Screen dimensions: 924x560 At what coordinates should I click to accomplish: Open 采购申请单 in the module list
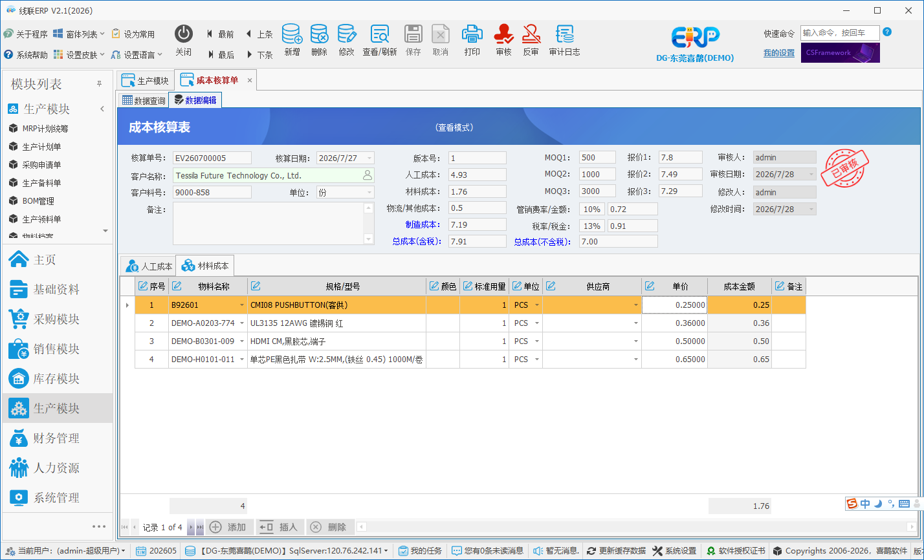coord(41,165)
